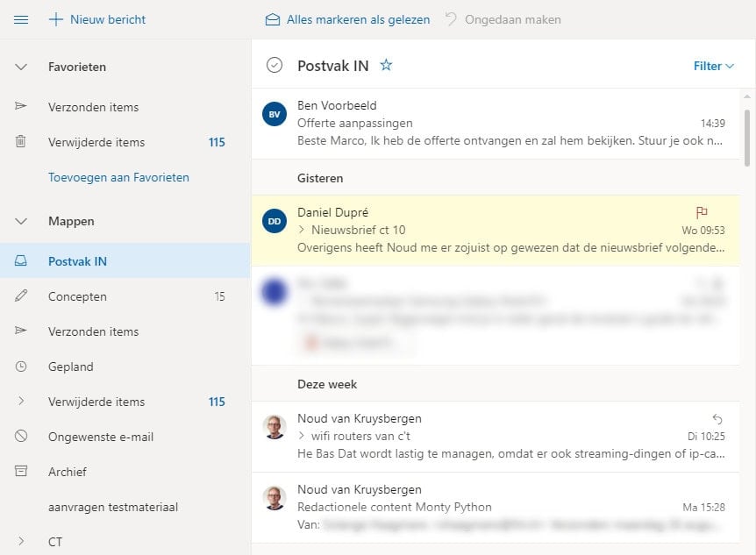The image size is (756, 555).
Task: Open the Archief folder icon
Action: pyautogui.click(x=20, y=472)
